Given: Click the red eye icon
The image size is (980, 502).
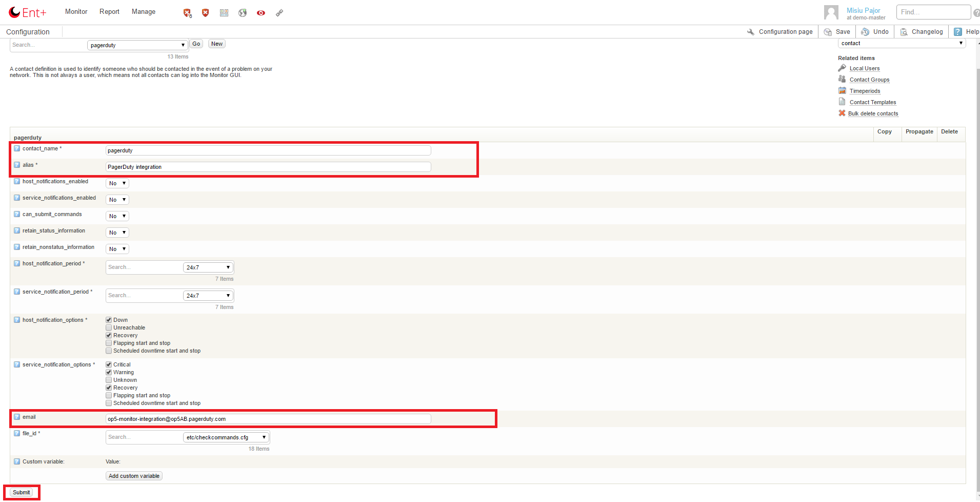Looking at the screenshot, I should point(261,13).
